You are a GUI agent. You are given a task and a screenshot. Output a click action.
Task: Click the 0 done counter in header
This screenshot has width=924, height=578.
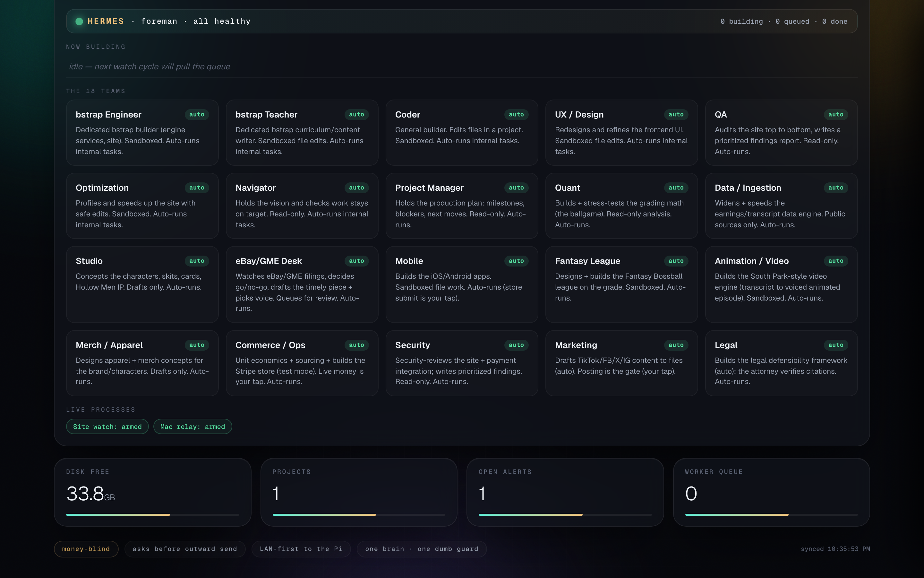[x=835, y=22]
